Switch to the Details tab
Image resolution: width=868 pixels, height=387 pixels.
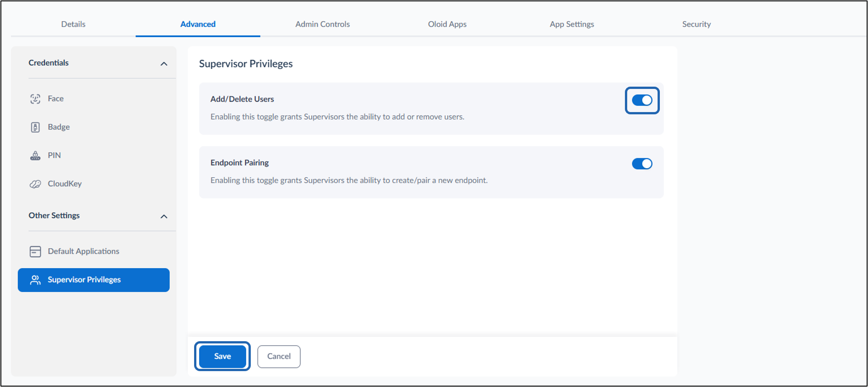click(x=73, y=24)
